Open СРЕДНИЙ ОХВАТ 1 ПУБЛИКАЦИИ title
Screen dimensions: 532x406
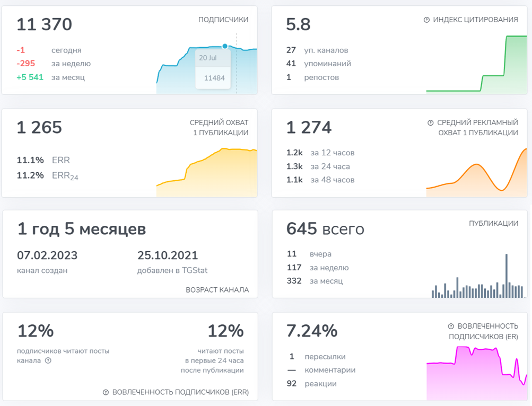219,128
